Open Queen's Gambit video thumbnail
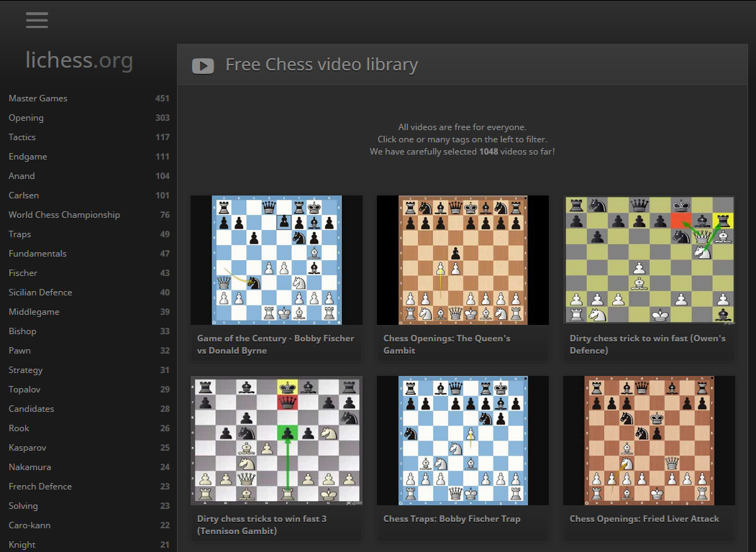The width and height of the screenshot is (756, 552). pos(463,260)
